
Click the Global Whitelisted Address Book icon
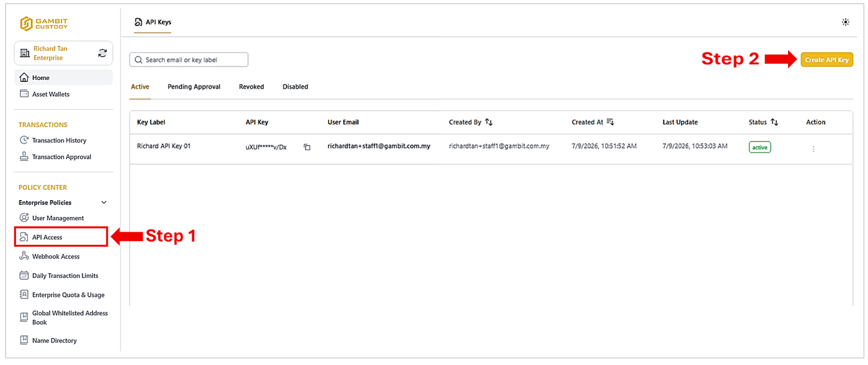pyautogui.click(x=24, y=317)
